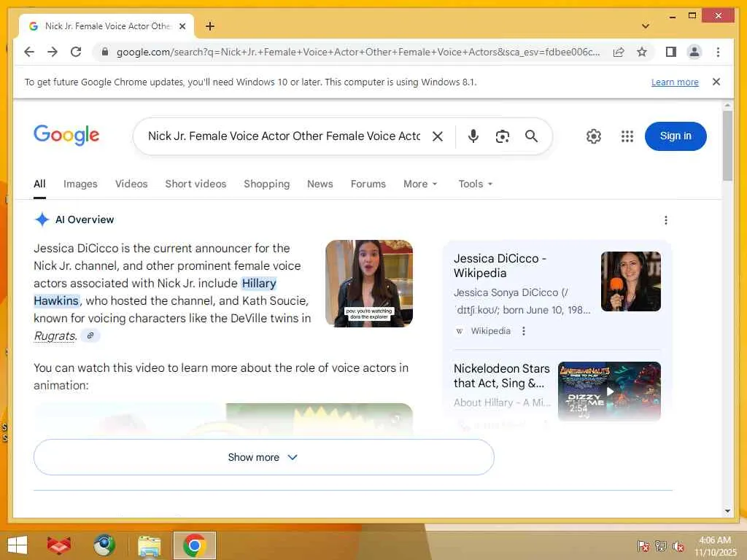Reload the Google search page

click(76, 52)
